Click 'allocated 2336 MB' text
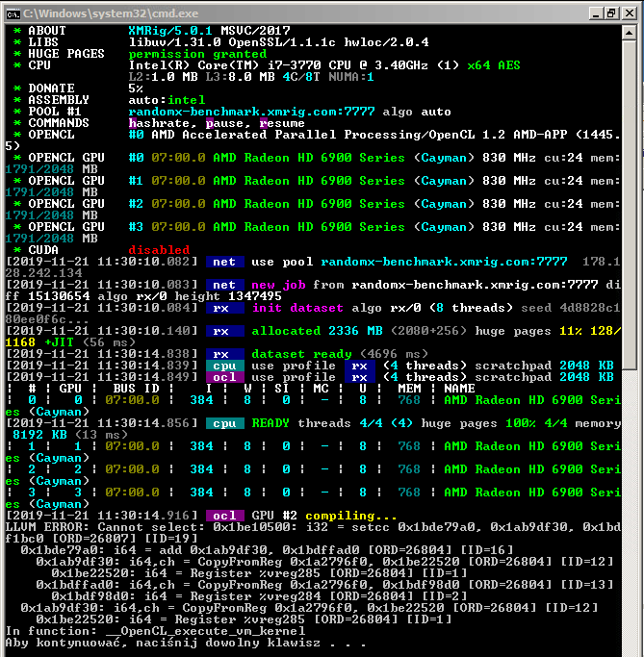The height and width of the screenshot is (657, 644). pyautogui.click(x=317, y=331)
